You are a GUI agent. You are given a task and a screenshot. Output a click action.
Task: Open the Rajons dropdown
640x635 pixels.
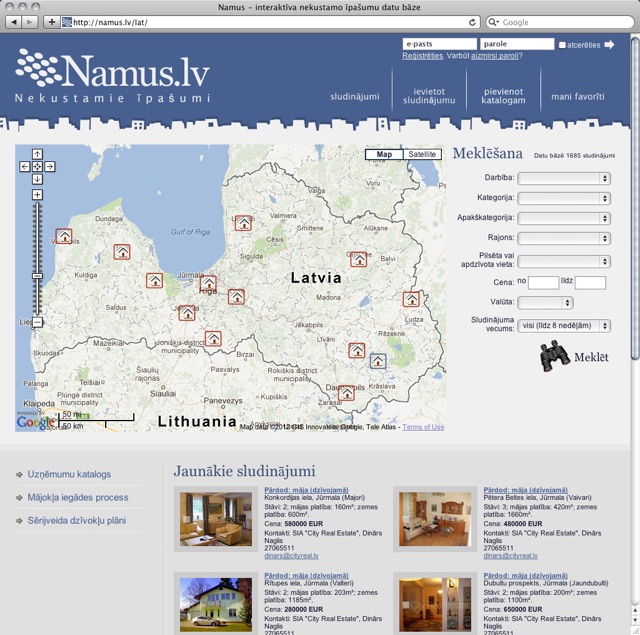pyautogui.click(x=564, y=238)
